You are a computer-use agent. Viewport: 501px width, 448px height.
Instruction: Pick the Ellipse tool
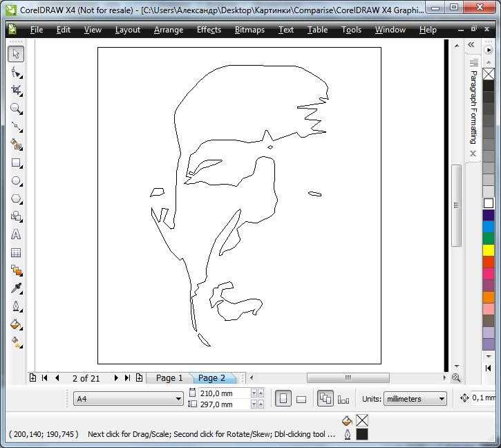pos(16,181)
